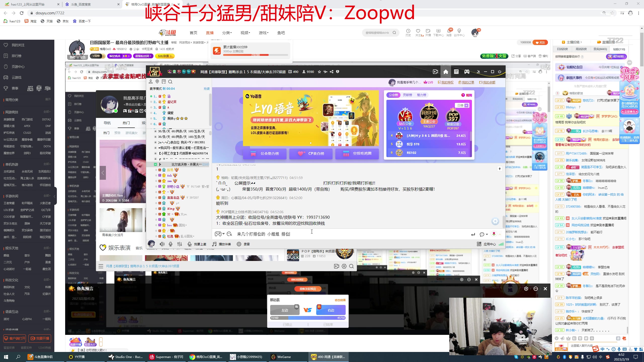
Task: Open the font/emoji icon in YY chat input
Action: click(229, 234)
